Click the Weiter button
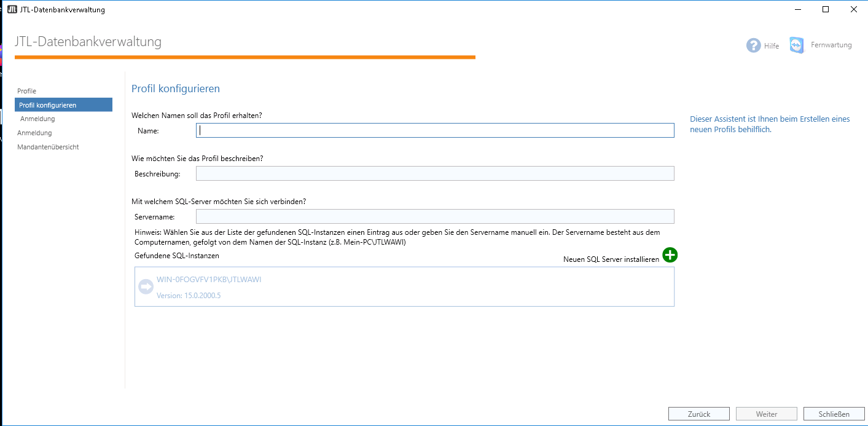The width and height of the screenshot is (868, 426). tap(766, 414)
